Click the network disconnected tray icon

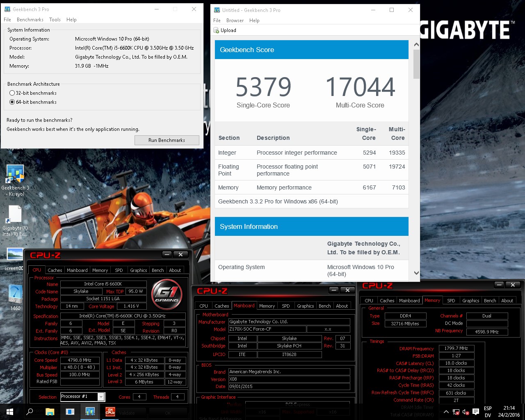[456, 412]
